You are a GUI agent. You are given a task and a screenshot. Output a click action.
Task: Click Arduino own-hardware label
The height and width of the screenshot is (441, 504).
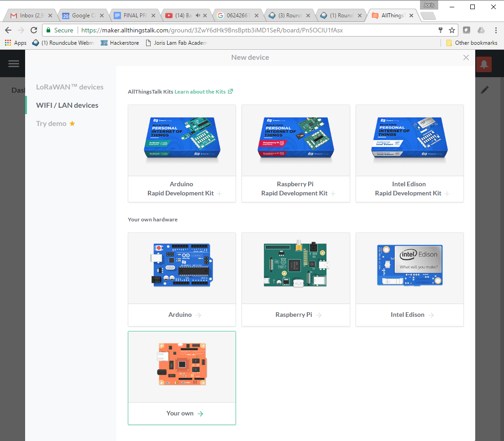pos(180,315)
